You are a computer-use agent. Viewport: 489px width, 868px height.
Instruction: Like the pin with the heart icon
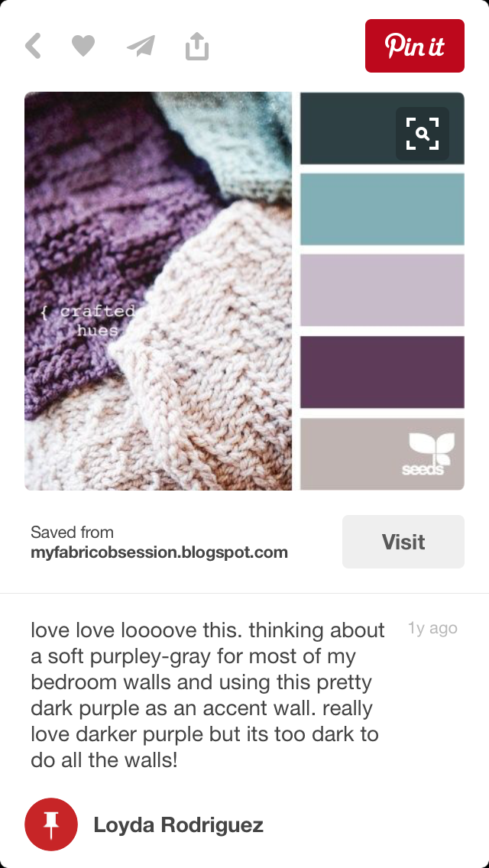click(83, 46)
